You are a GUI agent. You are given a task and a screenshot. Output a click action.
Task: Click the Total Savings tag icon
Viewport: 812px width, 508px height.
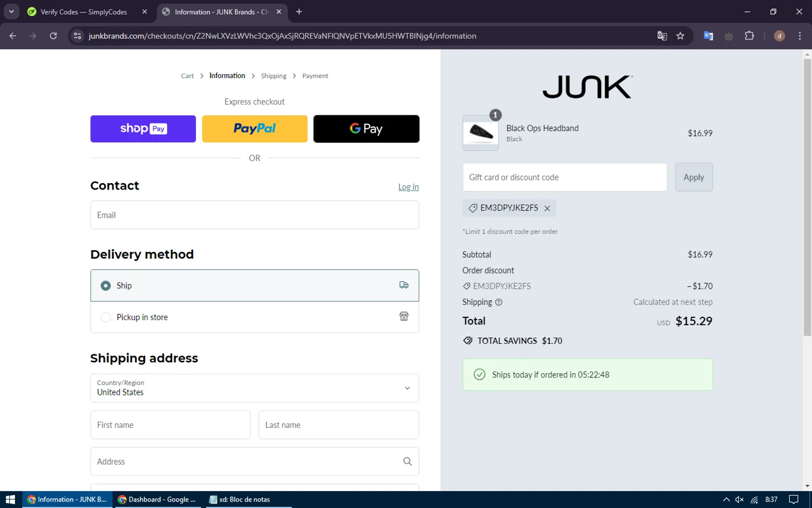[468, 341]
